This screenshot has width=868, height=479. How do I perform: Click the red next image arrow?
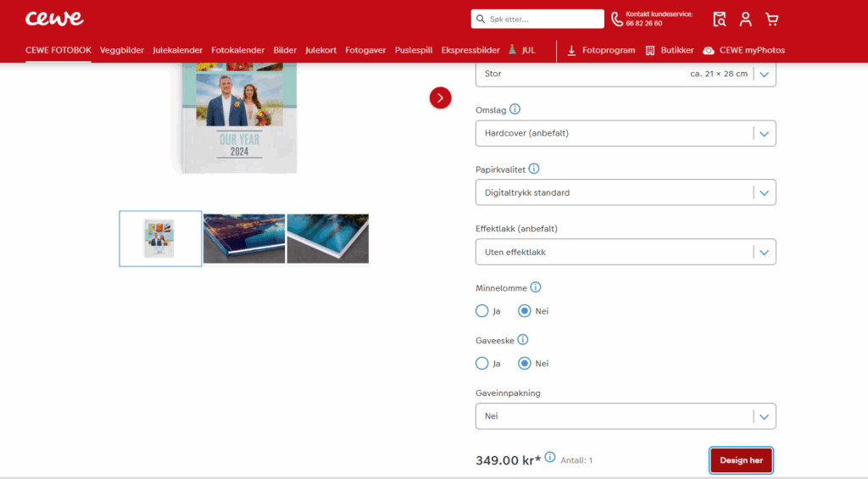[441, 97]
